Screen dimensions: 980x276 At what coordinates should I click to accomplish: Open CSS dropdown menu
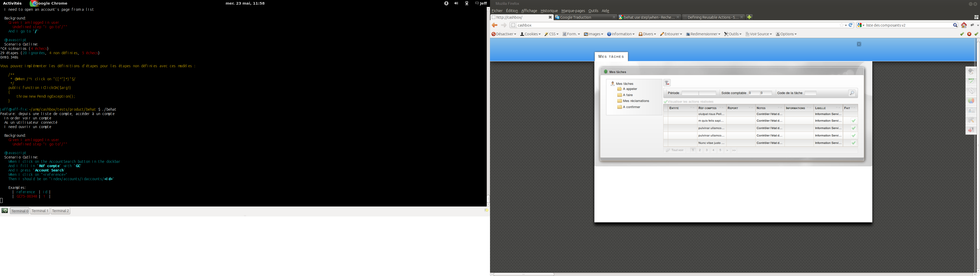551,34
